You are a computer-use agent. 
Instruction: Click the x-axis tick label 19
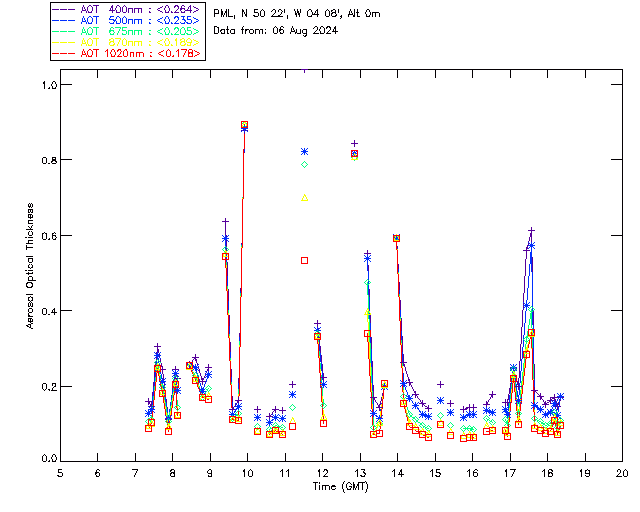coord(585,473)
